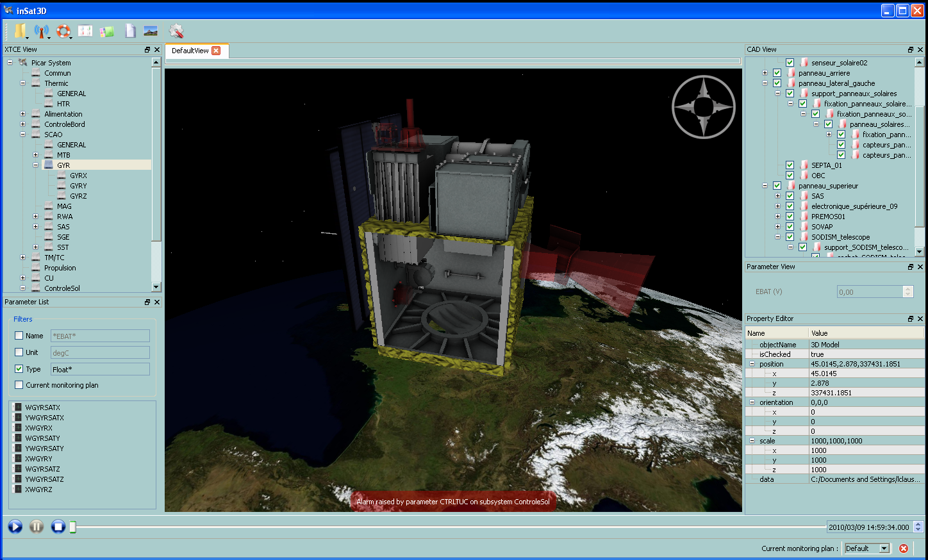Click the film strip document icon
928x560 pixels.
[130, 31]
